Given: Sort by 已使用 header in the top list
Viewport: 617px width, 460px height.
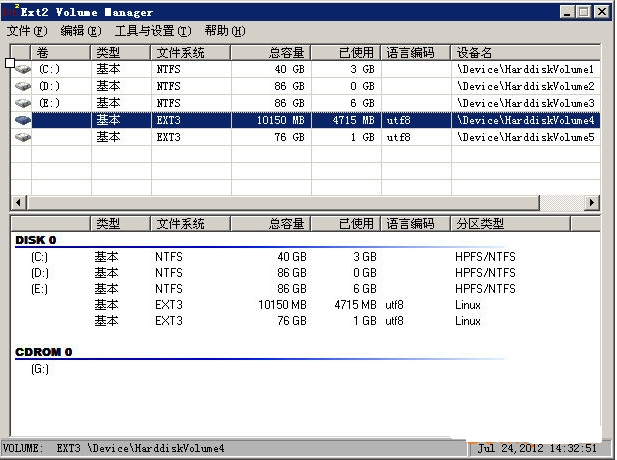Looking at the screenshot, I should [x=346, y=52].
